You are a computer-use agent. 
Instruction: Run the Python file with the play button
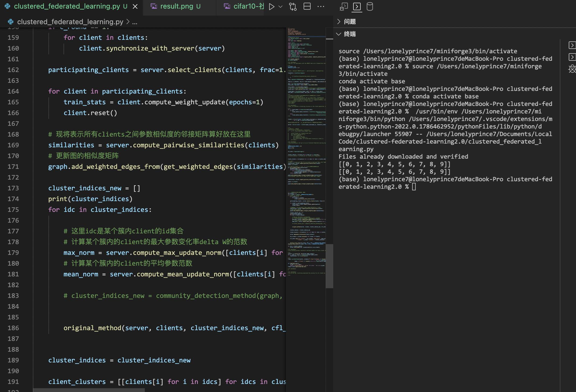272,6
